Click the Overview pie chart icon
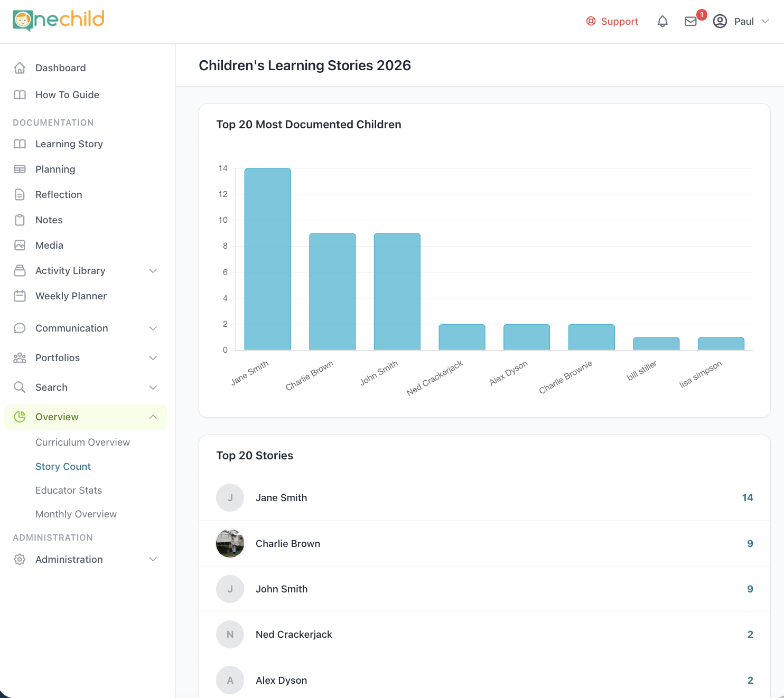Screen dimensions: 784x698 tap(20, 417)
